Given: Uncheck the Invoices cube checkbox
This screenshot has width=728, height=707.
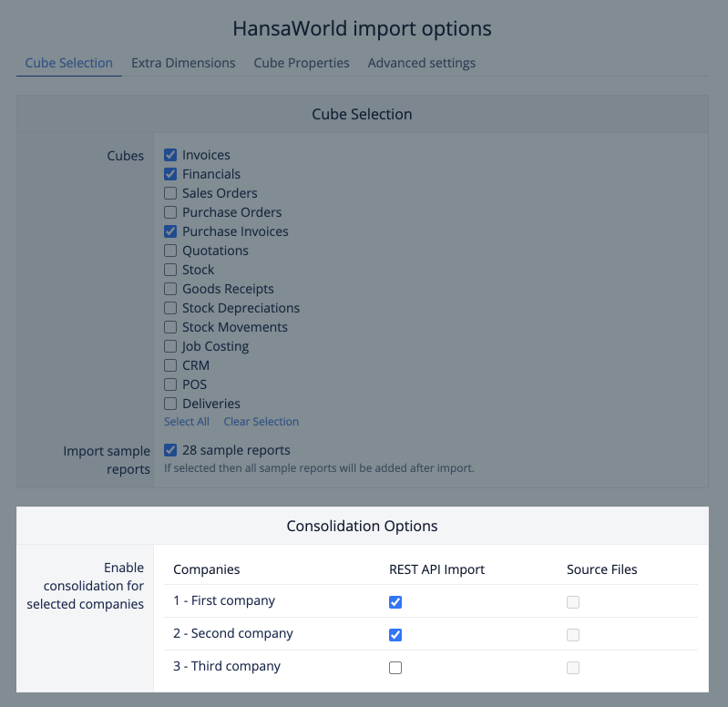Looking at the screenshot, I should (170, 155).
